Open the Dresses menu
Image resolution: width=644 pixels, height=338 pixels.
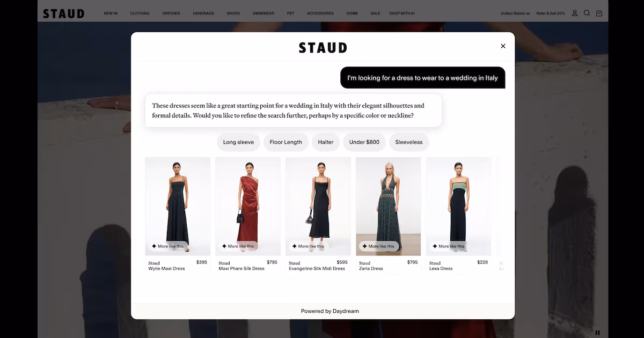click(171, 13)
